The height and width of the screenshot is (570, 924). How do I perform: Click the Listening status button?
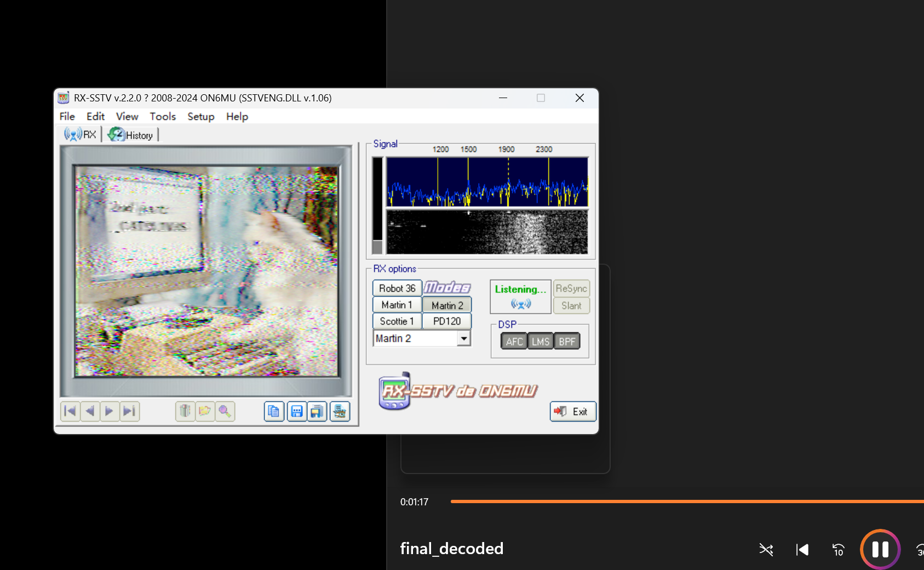520,297
